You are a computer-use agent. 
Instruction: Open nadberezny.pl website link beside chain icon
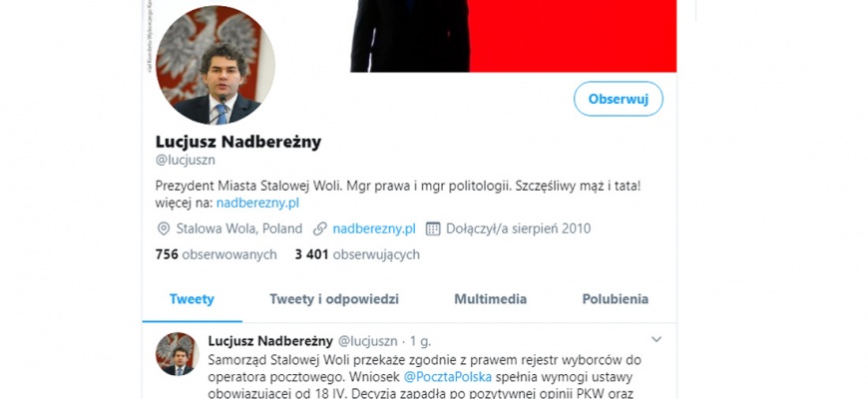coord(374,228)
